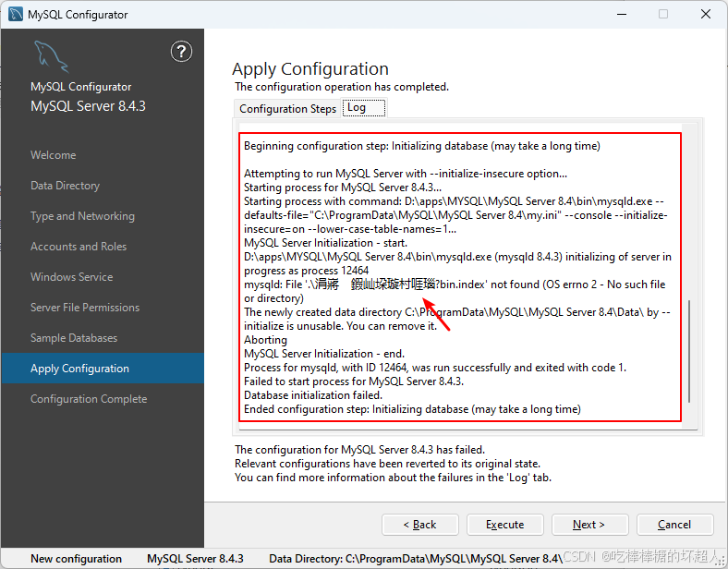The height and width of the screenshot is (569, 728).
Task: Click 'Failed to start process for MySQL Server 8.4.3.' line
Action: tap(354, 381)
